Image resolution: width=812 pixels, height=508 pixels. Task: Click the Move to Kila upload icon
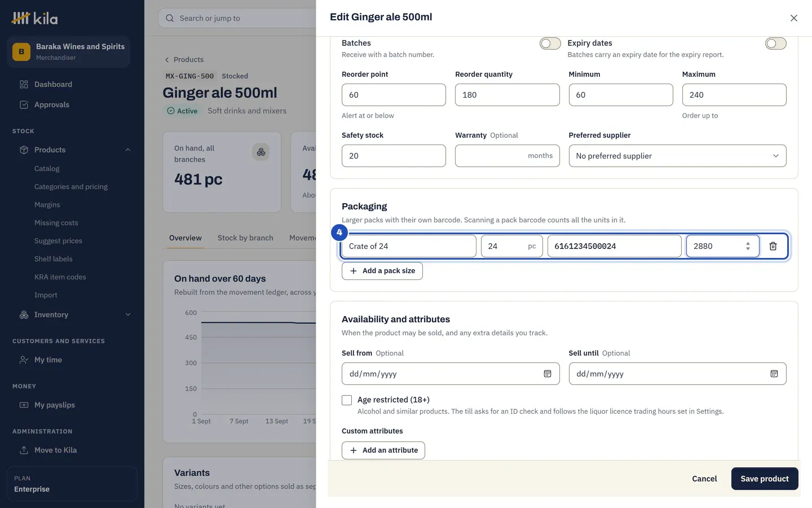[24, 450]
